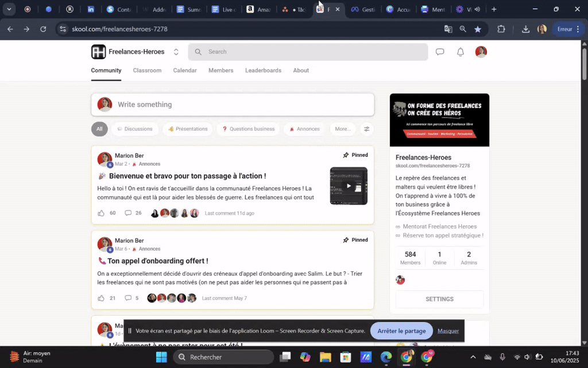The height and width of the screenshot is (368, 588).
Task: Open the Chrome downloads icon
Action: tap(526, 29)
